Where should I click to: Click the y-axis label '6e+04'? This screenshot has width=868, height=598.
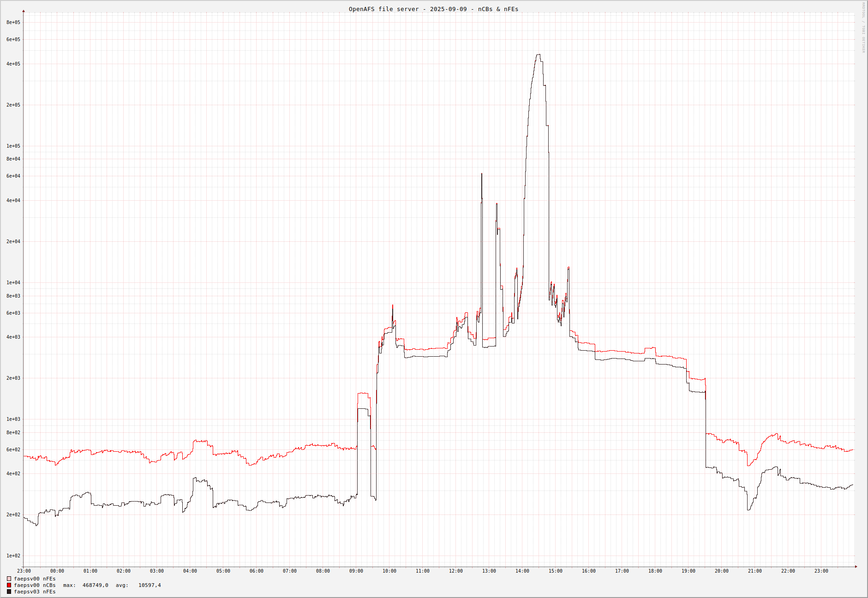(13, 176)
